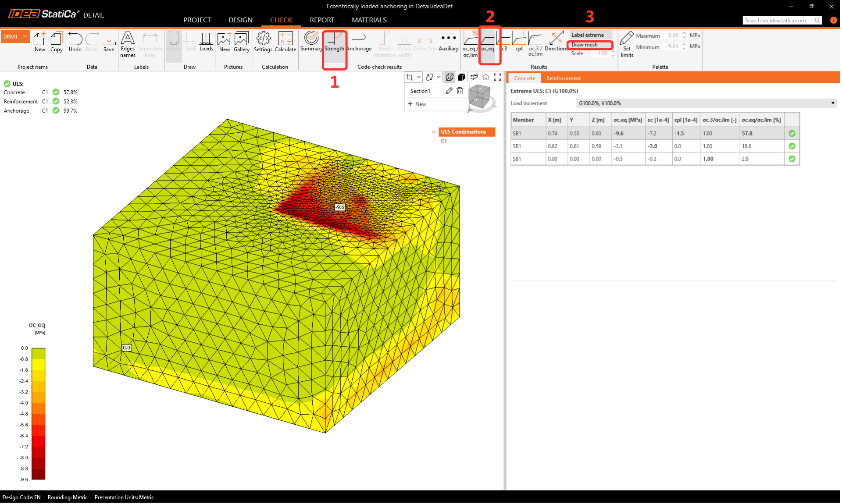The height and width of the screenshot is (504, 842).
Task: Select the C1 combination
Action: point(444,142)
